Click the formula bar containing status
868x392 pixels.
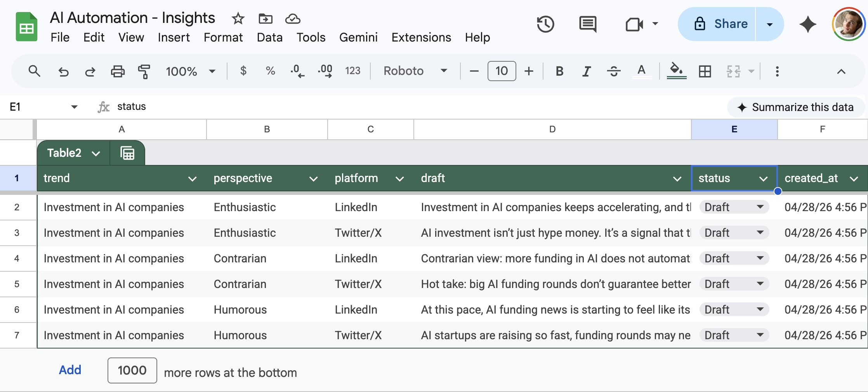pos(419,107)
